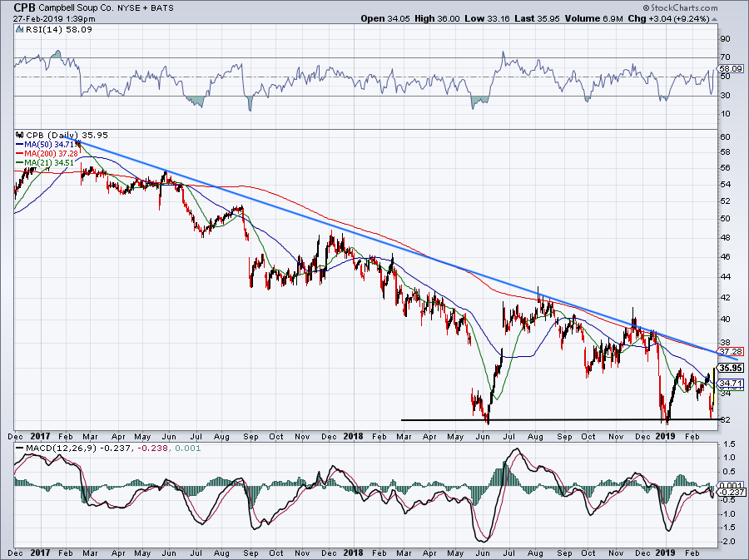Click the 1.5 label on MACD axis
The height and width of the screenshot is (560, 749).
(729, 444)
